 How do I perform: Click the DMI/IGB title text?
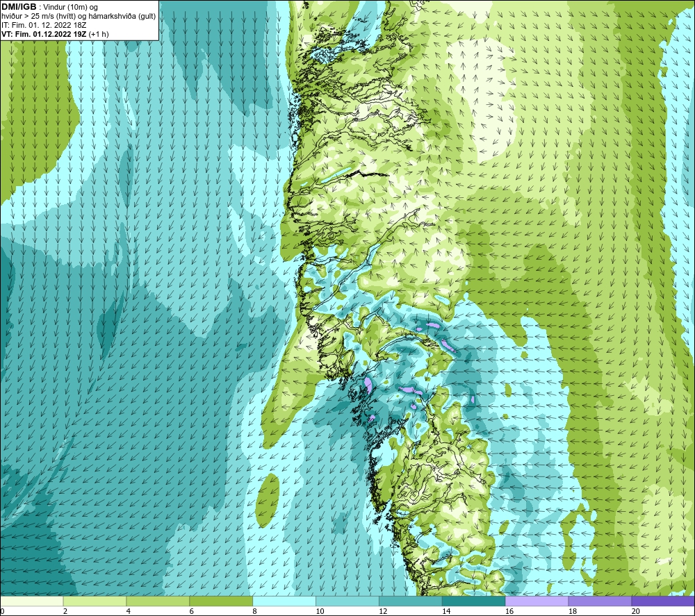[19, 7]
